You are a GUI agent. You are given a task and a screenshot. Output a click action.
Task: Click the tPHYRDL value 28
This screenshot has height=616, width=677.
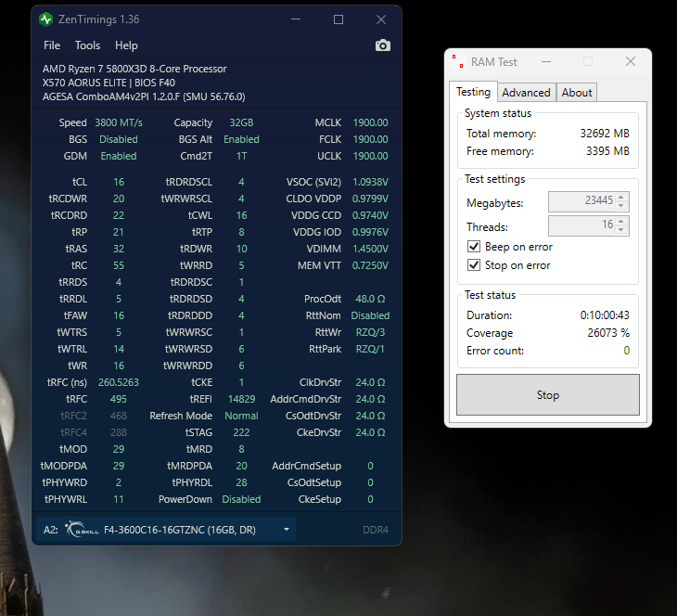(x=241, y=482)
